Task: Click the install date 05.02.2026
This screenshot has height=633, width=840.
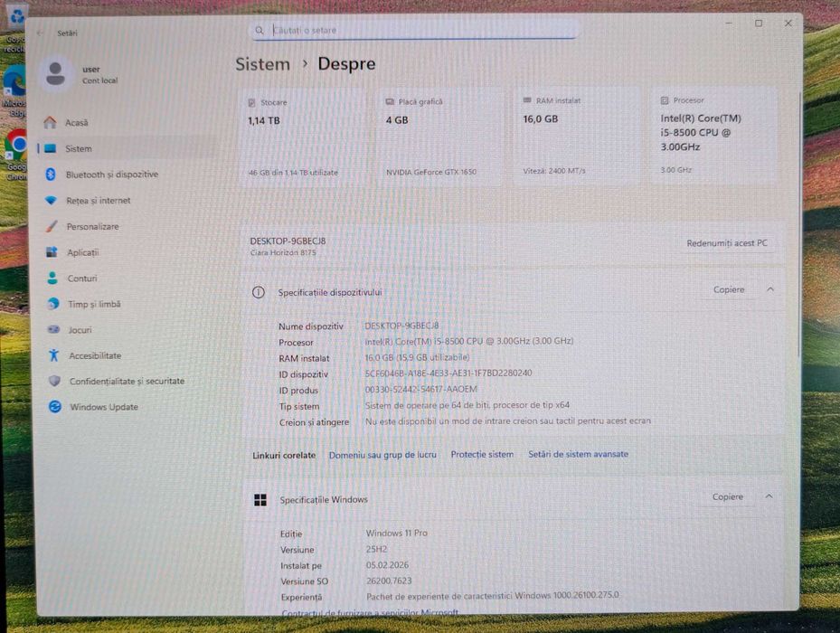Action: tap(387, 565)
